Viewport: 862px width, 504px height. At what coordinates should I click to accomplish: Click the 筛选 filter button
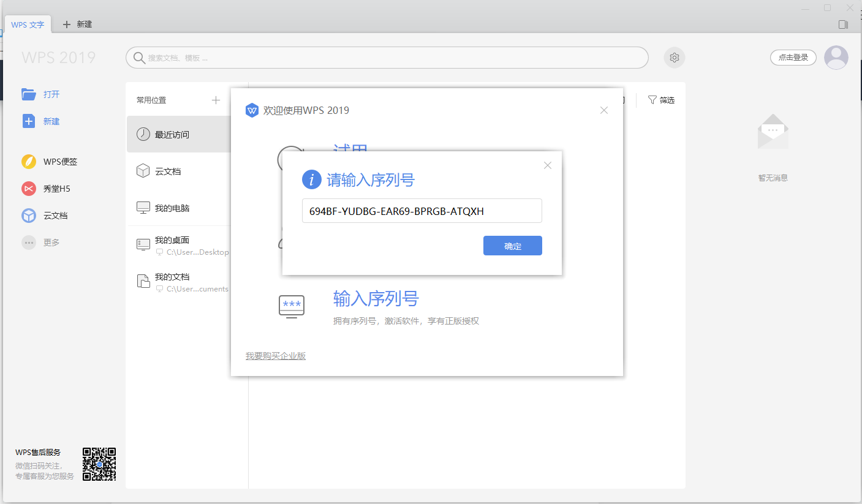coord(661,100)
